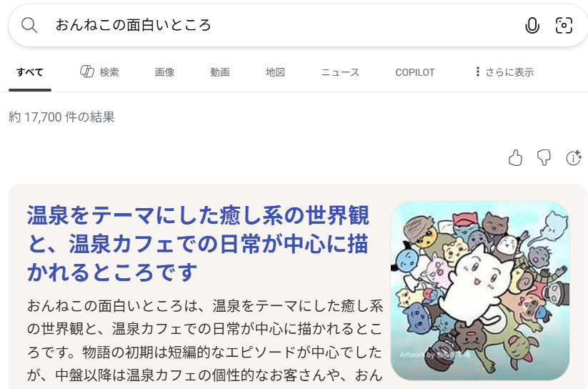Open the AI info sparkle icon
The image size is (588, 389).
pyautogui.click(x=574, y=158)
